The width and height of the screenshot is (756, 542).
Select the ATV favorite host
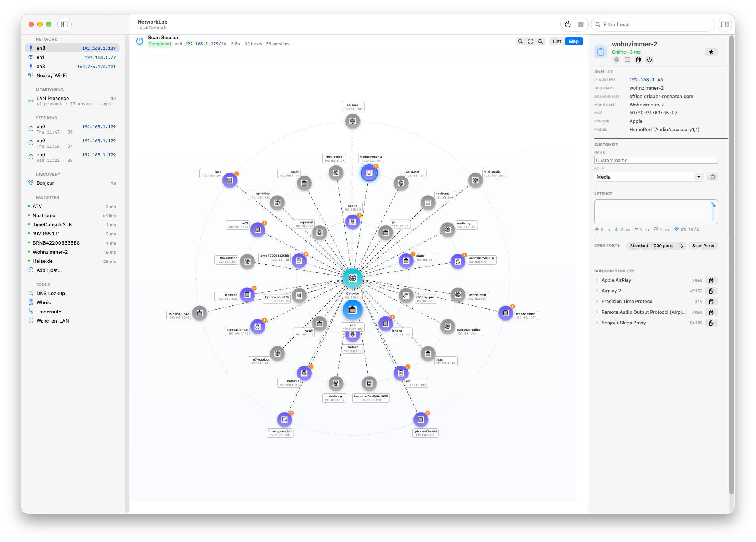coord(72,207)
